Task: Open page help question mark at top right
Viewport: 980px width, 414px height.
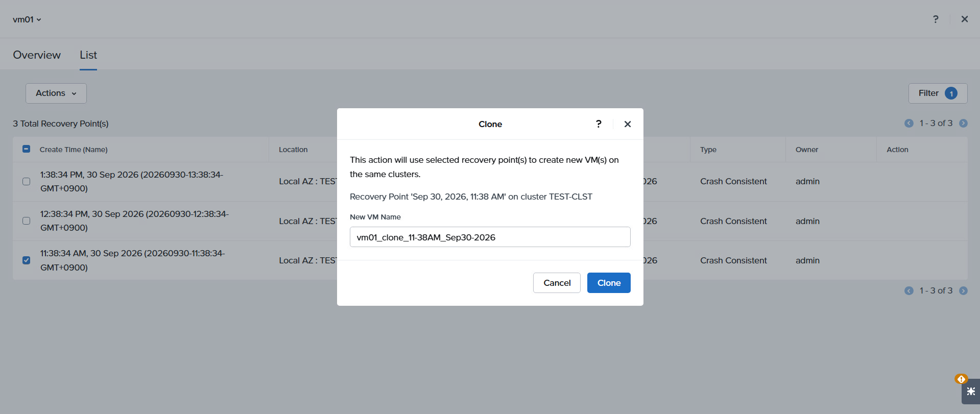Action: coord(936,19)
